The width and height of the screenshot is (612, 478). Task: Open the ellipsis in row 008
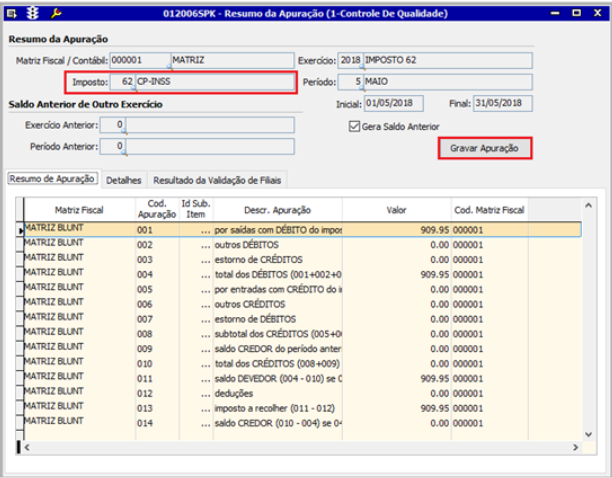[206, 334]
